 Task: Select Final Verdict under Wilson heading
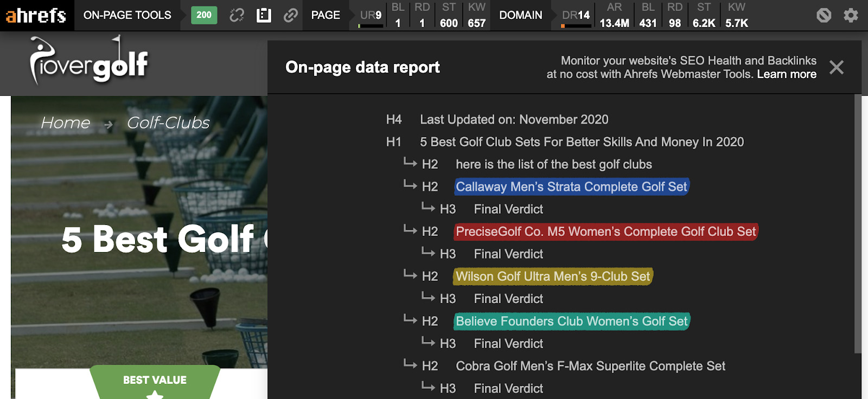pyautogui.click(x=508, y=299)
